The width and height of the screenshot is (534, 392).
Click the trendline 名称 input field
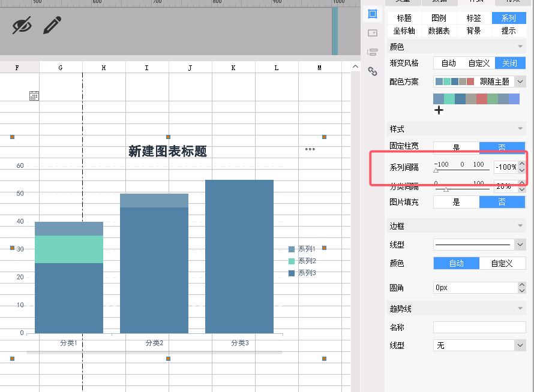(x=479, y=327)
